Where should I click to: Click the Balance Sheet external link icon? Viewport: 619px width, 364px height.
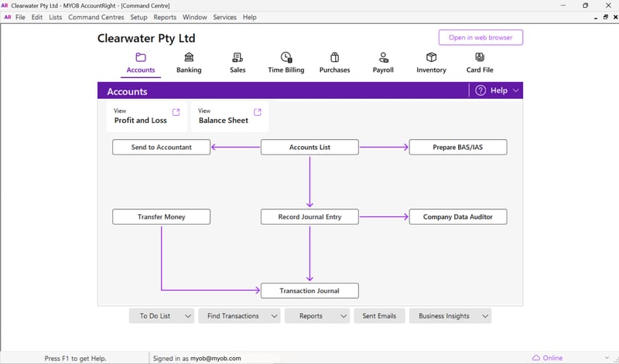[x=258, y=112]
